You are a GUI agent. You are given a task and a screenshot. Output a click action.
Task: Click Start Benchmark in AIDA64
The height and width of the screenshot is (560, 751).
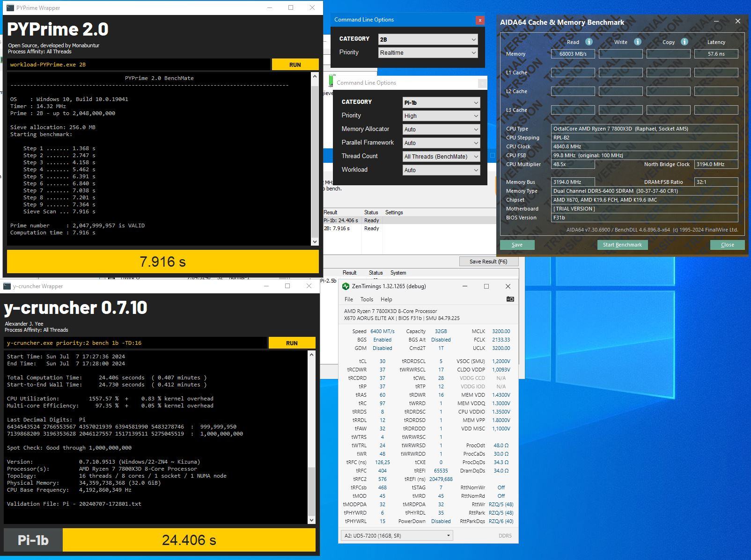tap(622, 245)
